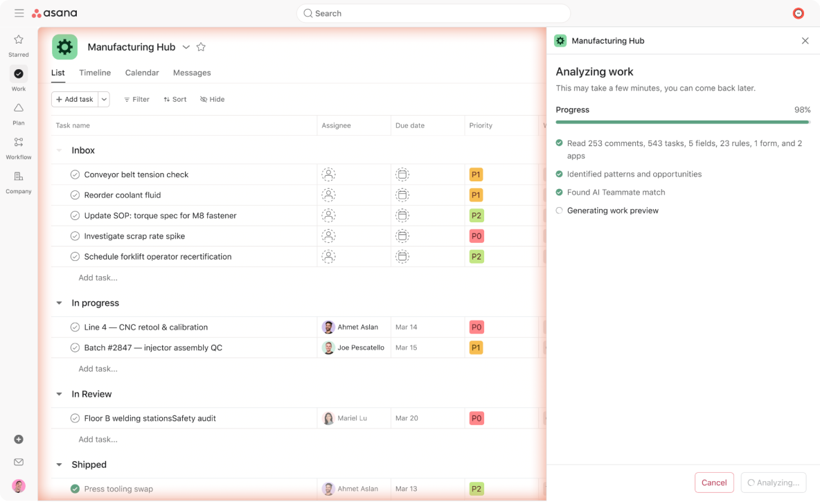The width and height of the screenshot is (820, 504).
Task: Assign someone to Reorder coolant fluid
Action: click(x=328, y=195)
